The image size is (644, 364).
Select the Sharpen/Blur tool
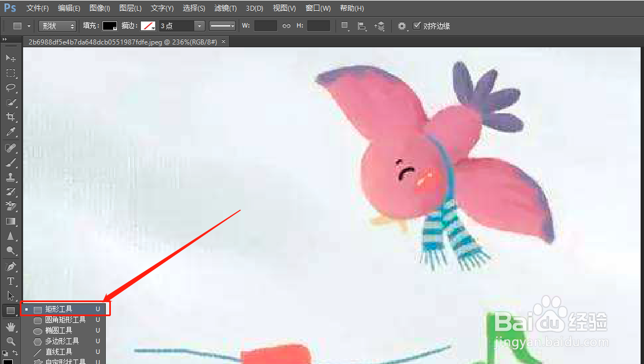tap(11, 236)
